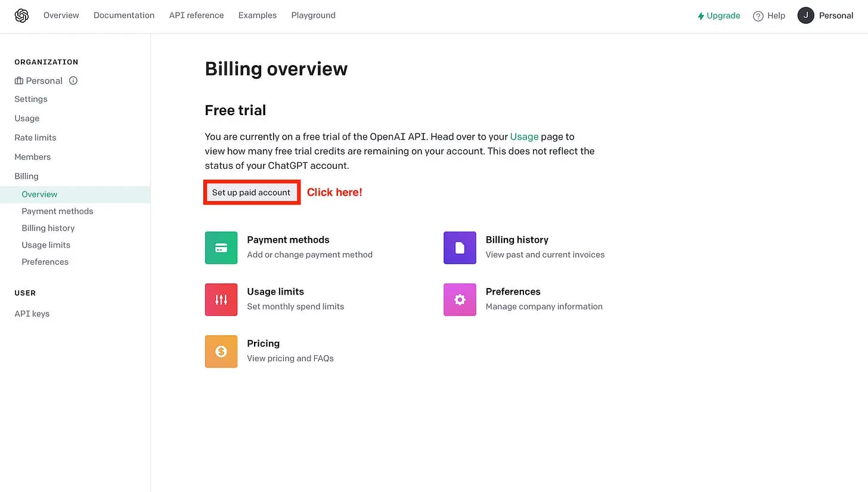Open the purple Billing history document icon
868x492 pixels.
click(x=460, y=247)
